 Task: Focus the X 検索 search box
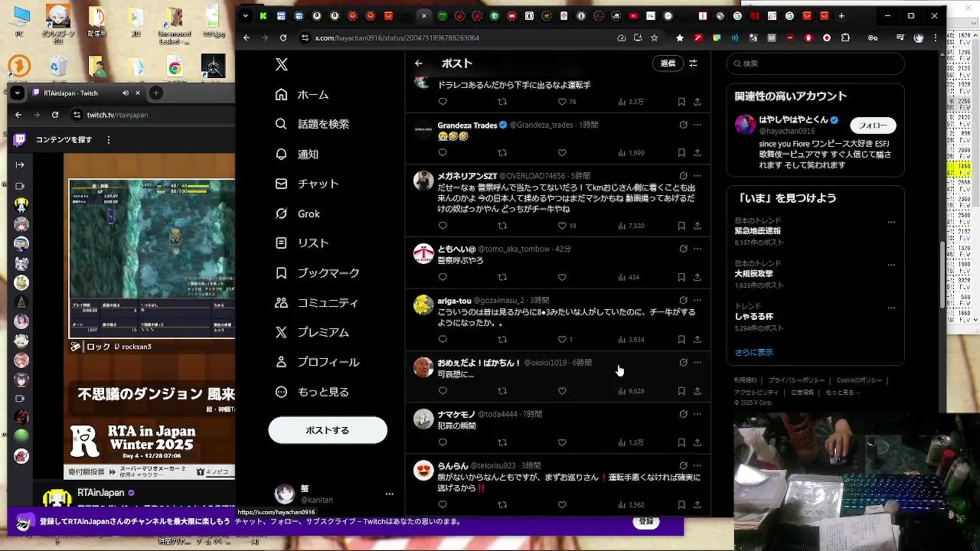coord(815,64)
